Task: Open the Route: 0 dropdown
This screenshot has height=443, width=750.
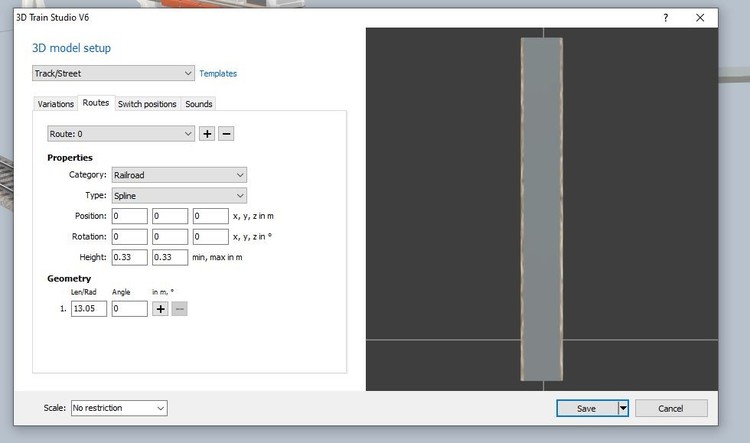Action: (121, 134)
